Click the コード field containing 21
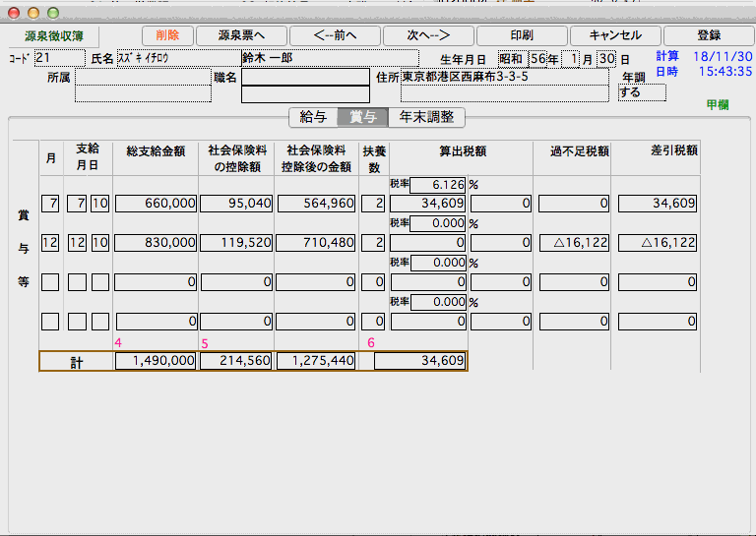This screenshot has height=536, width=756. point(59,58)
